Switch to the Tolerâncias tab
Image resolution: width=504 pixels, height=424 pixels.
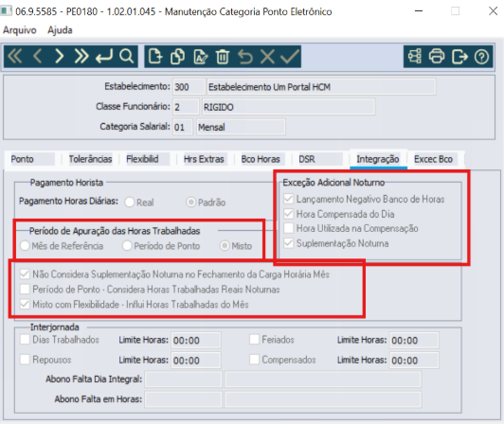click(x=90, y=159)
